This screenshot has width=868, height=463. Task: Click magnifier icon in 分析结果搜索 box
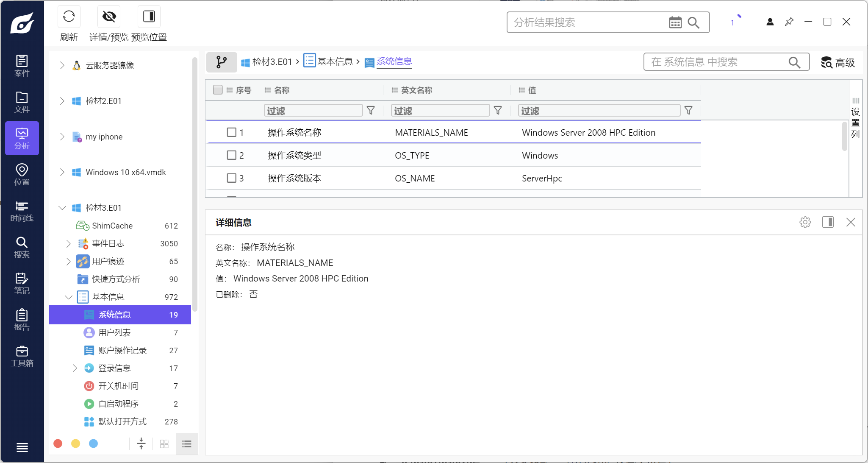click(693, 22)
